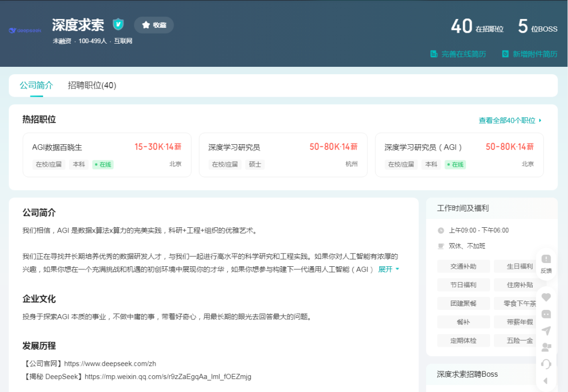
Task: Click the clock icon beside working hours
Action: (x=441, y=230)
